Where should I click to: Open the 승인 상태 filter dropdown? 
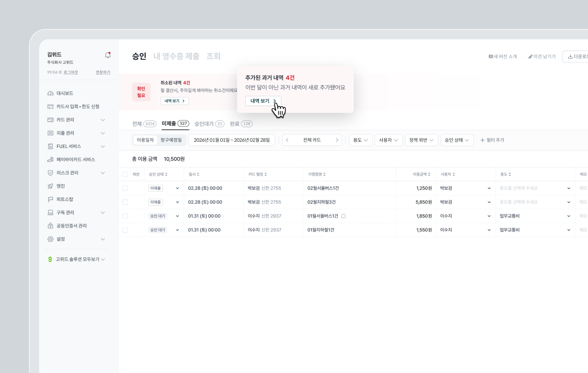click(x=457, y=140)
